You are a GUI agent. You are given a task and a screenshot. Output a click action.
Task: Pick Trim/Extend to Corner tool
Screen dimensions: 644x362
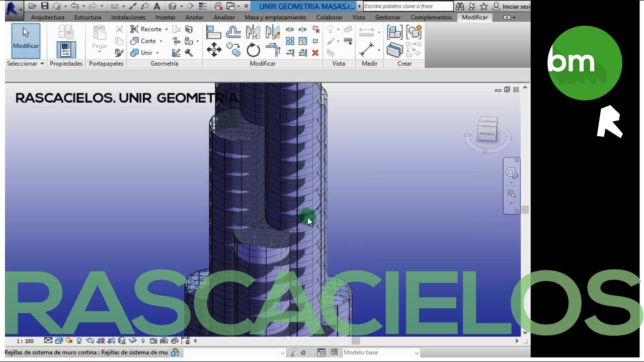(x=273, y=50)
